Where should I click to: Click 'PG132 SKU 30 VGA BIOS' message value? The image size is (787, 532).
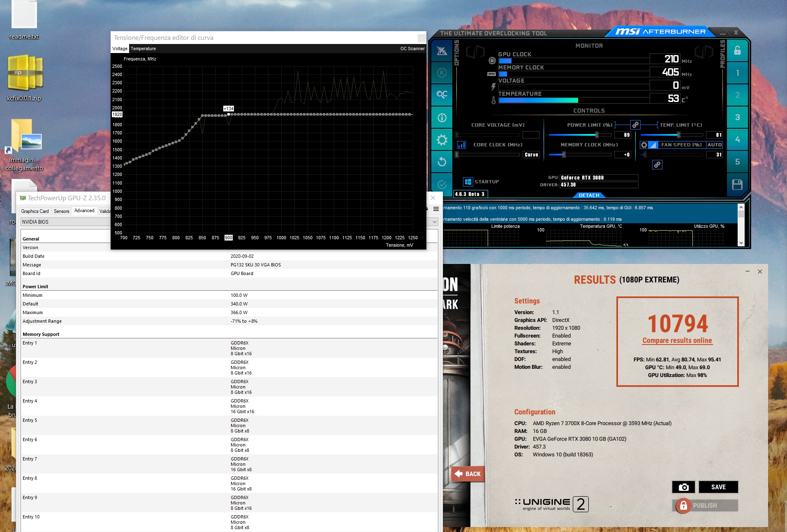click(256, 265)
